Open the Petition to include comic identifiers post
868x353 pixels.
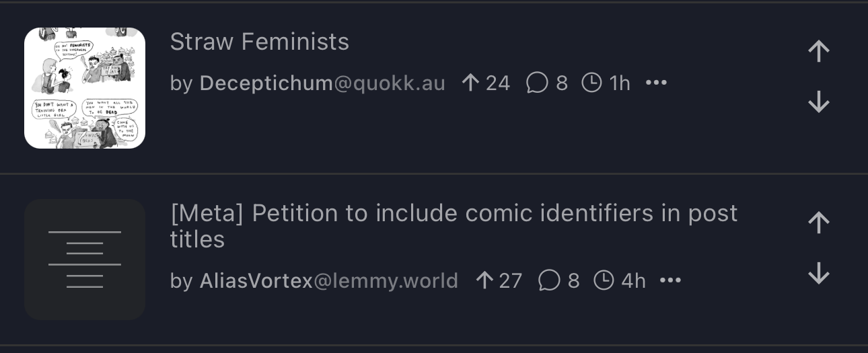pyautogui.click(x=454, y=214)
